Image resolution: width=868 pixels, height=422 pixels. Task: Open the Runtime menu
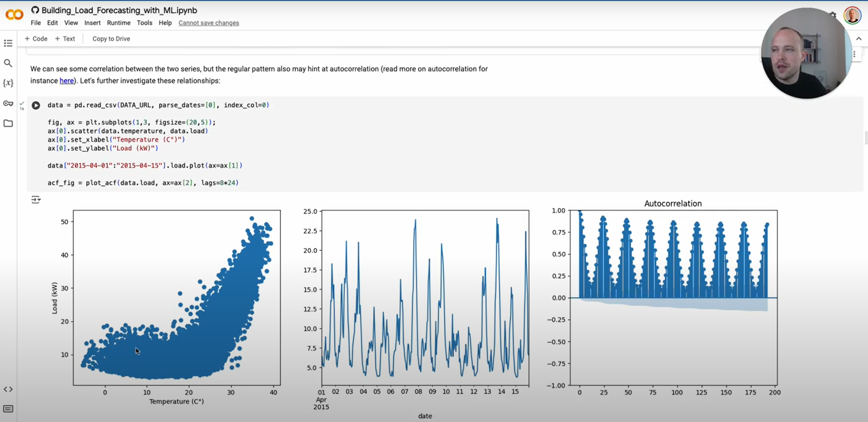119,23
